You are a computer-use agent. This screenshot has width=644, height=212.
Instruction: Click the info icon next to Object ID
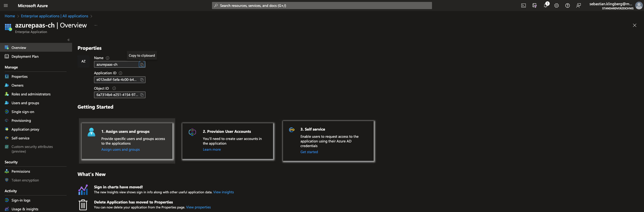coord(114,88)
